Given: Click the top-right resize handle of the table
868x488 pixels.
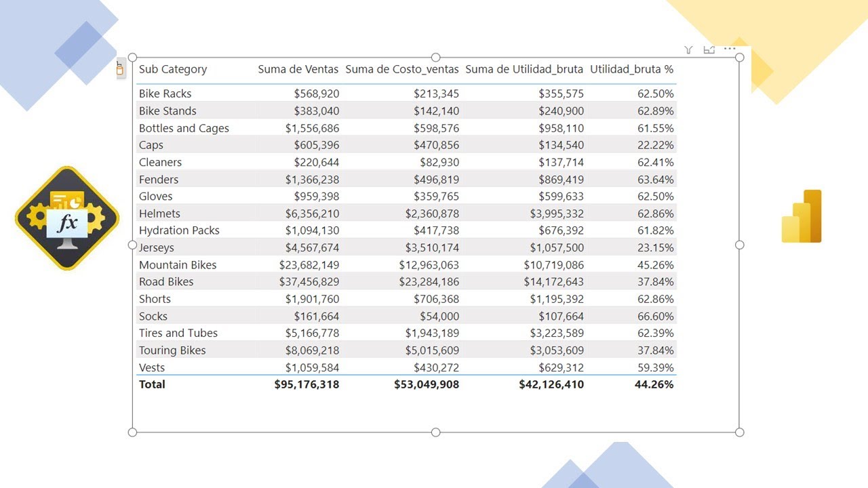Looking at the screenshot, I should (x=740, y=58).
